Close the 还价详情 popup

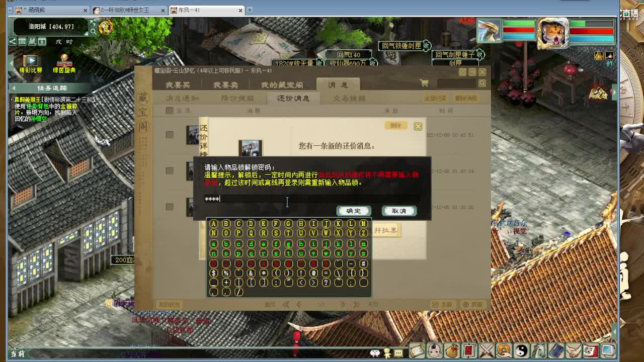coord(418,127)
